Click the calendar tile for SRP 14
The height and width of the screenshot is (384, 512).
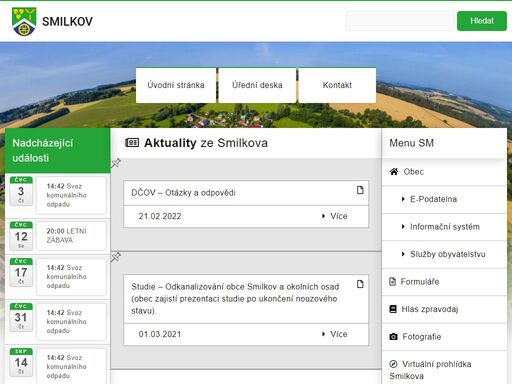21,362
